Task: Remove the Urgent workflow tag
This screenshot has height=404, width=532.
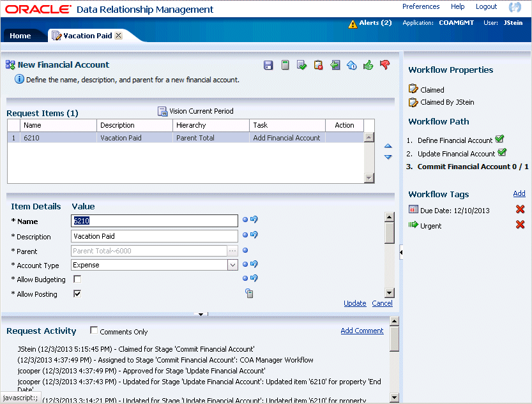Action: tap(520, 225)
